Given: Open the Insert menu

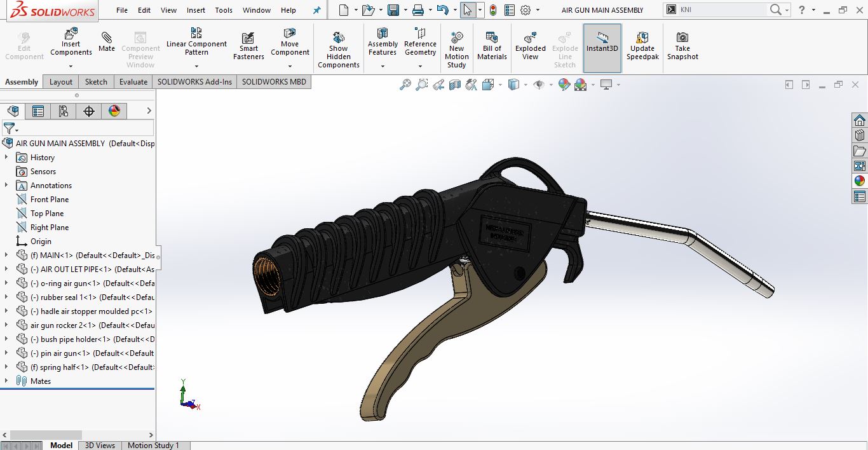Looking at the screenshot, I should coord(196,10).
